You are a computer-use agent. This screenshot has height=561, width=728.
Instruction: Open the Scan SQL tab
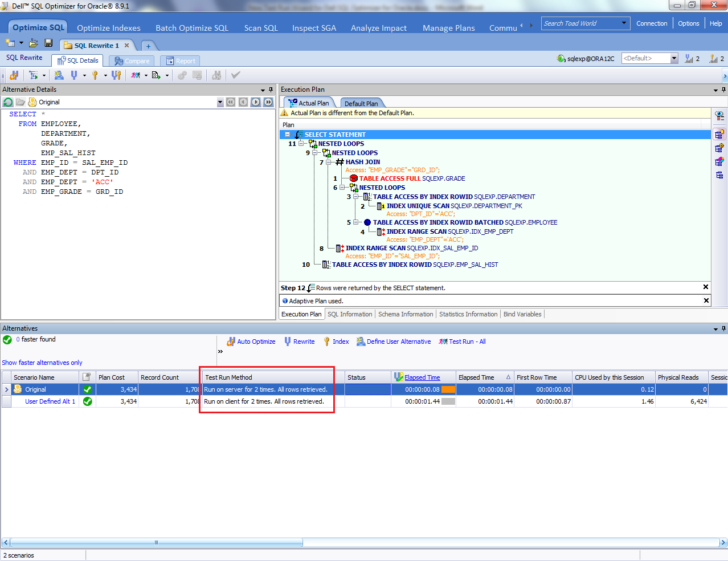coord(261,28)
